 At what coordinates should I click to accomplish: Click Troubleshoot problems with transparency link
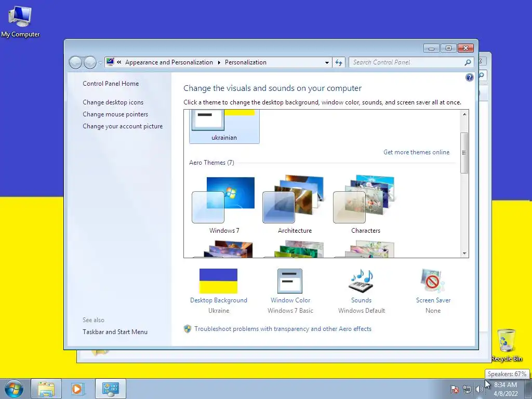(x=283, y=329)
